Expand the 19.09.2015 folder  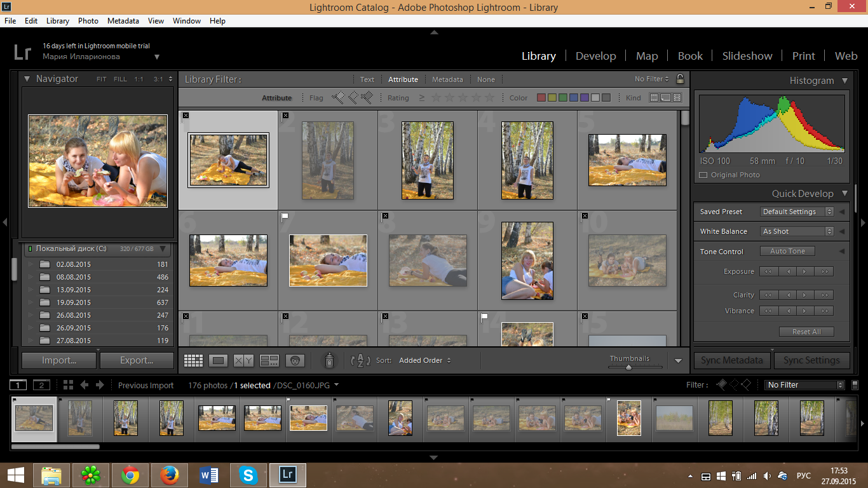pos(30,302)
